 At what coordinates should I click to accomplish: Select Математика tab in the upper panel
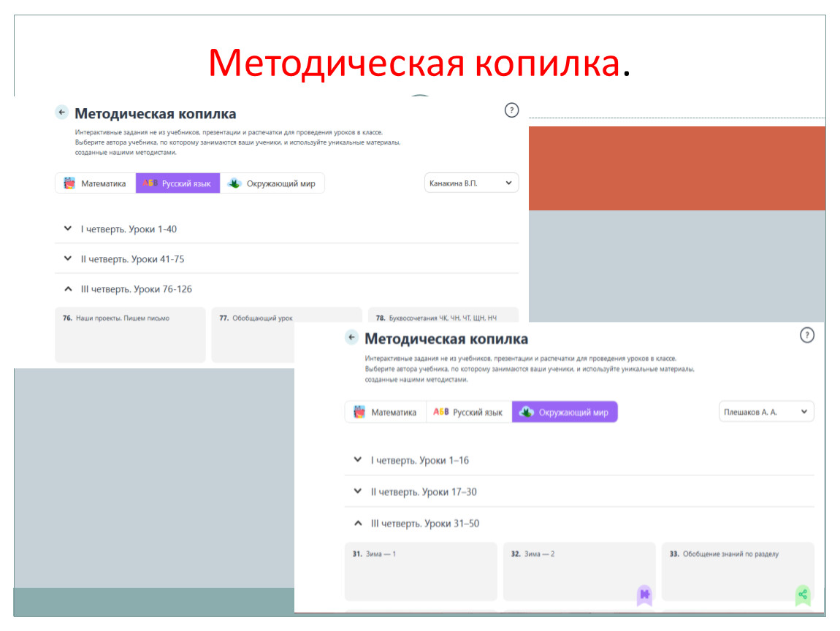96,183
